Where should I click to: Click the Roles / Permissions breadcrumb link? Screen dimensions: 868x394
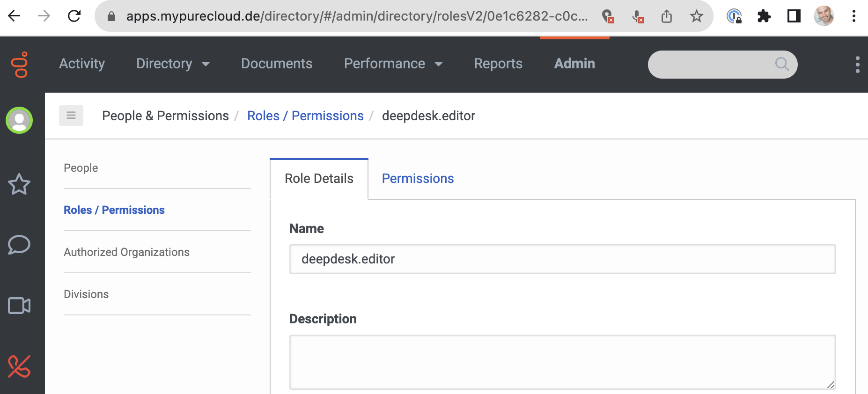pyautogui.click(x=305, y=116)
